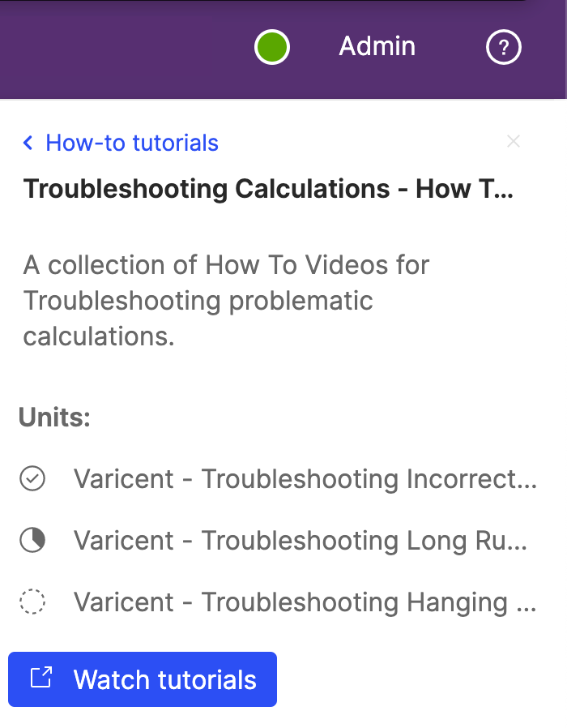
Task: Click the dashed not-started circle icon
Action: 32,602
